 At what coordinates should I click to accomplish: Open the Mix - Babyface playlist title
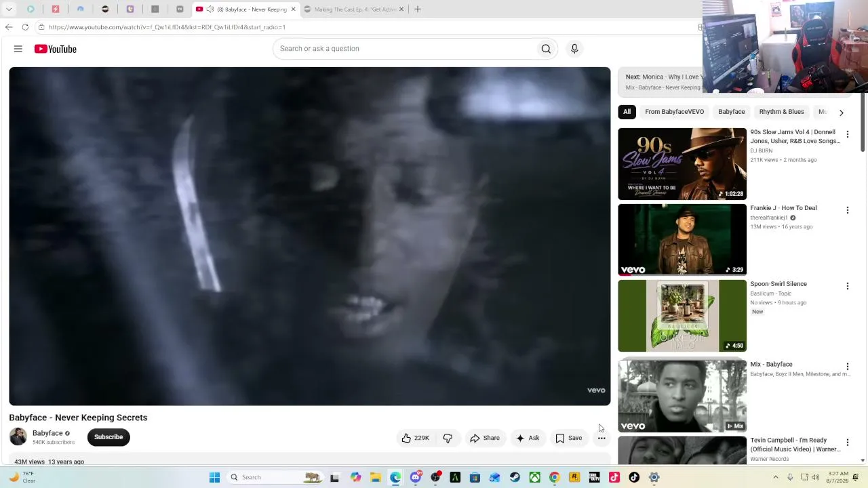point(771,365)
